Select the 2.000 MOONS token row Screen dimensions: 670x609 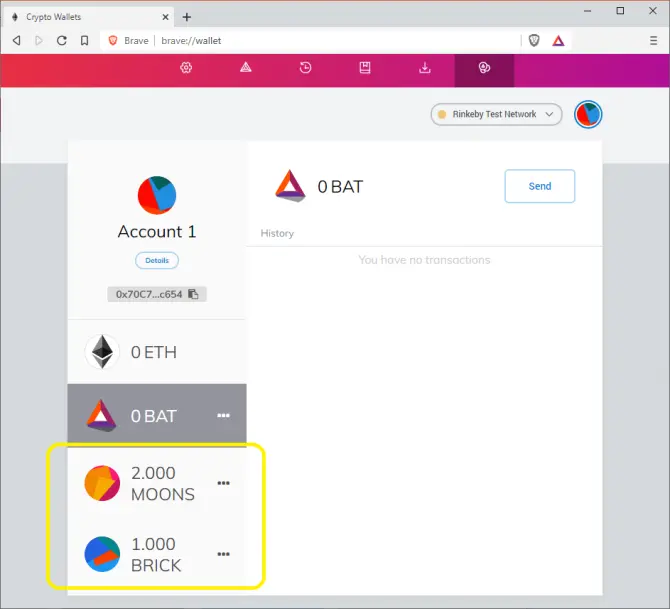point(157,483)
